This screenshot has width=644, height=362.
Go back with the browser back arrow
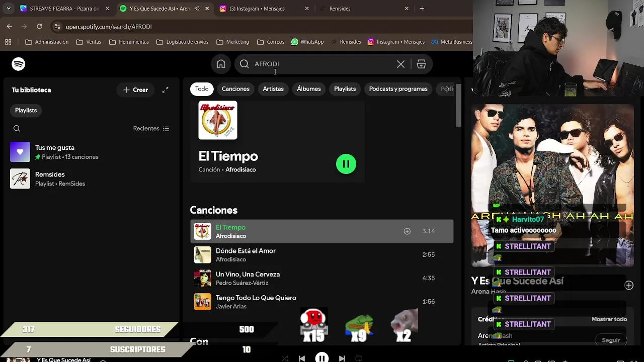[9, 26]
